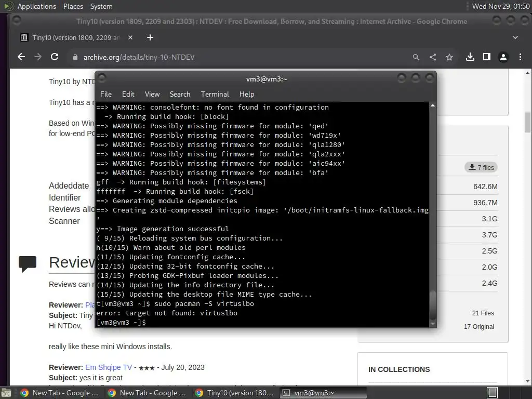Toggle the Chrome side panel

(x=486, y=57)
